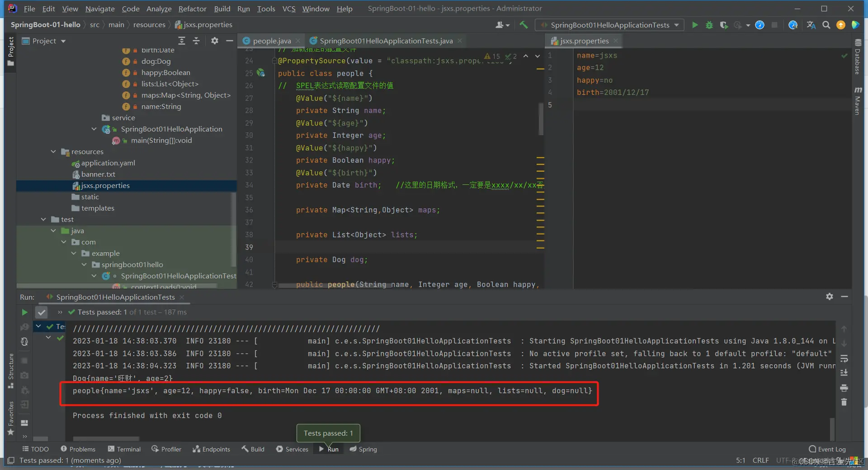Open the Refactor menu
Image resolution: width=868 pixels, height=470 pixels.
(x=192, y=9)
